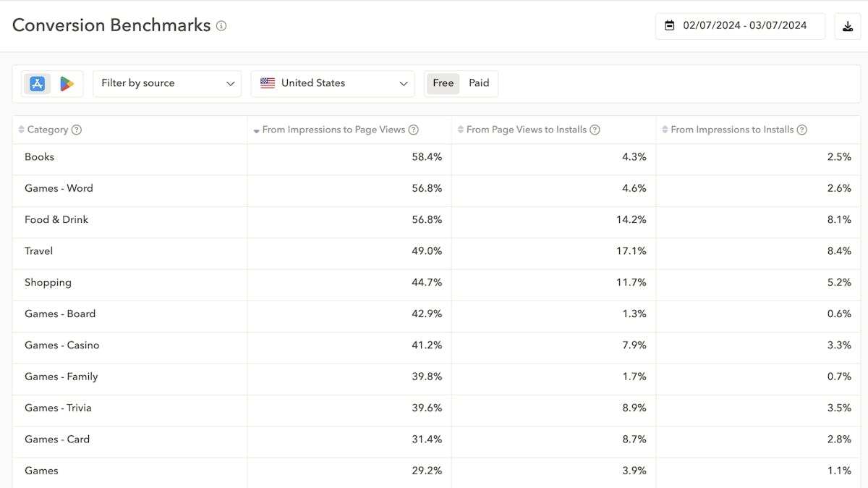Image resolution: width=868 pixels, height=488 pixels.
Task: Switch to Google Play store icon
Action: (x=67, y=84)
